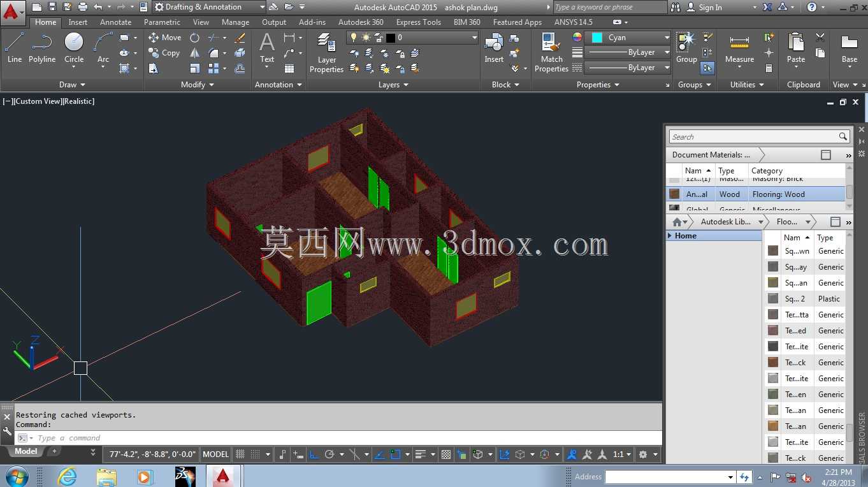This screenshot has height=487, width=868.
Task: Click the viewport label [Custom View]
Action: click(37, 101)
